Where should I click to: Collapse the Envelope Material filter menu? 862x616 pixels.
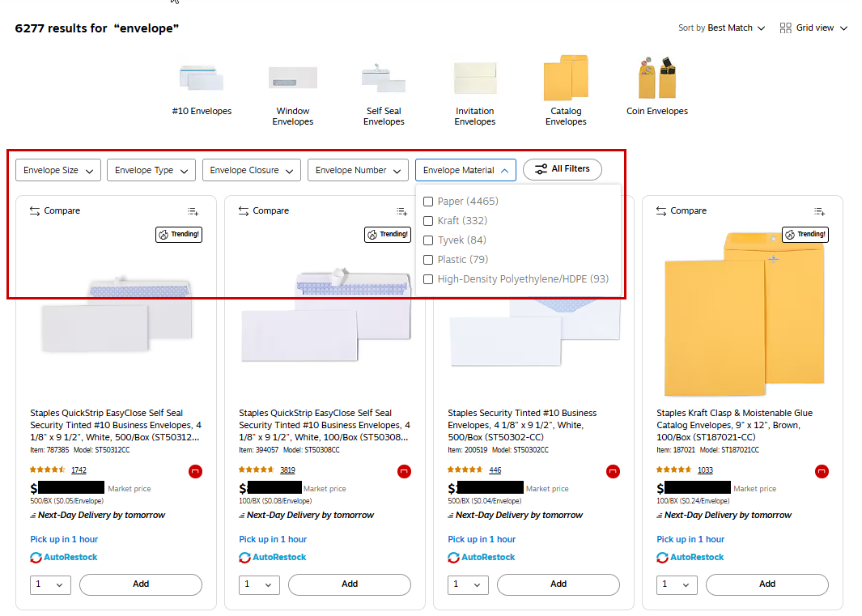pyautogui.click(x=465, y=171)
